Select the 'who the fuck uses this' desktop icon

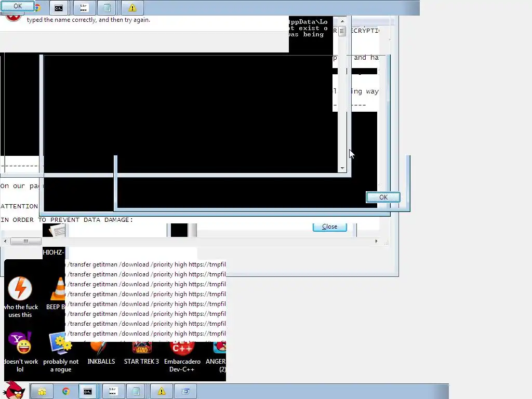coord(20,298)
